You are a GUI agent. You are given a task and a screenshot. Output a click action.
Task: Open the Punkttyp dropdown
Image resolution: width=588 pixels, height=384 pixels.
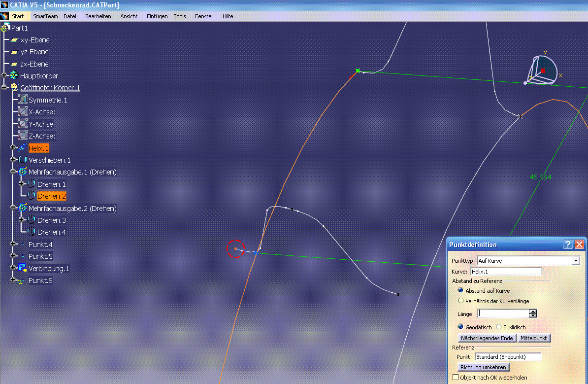[576, 260]
